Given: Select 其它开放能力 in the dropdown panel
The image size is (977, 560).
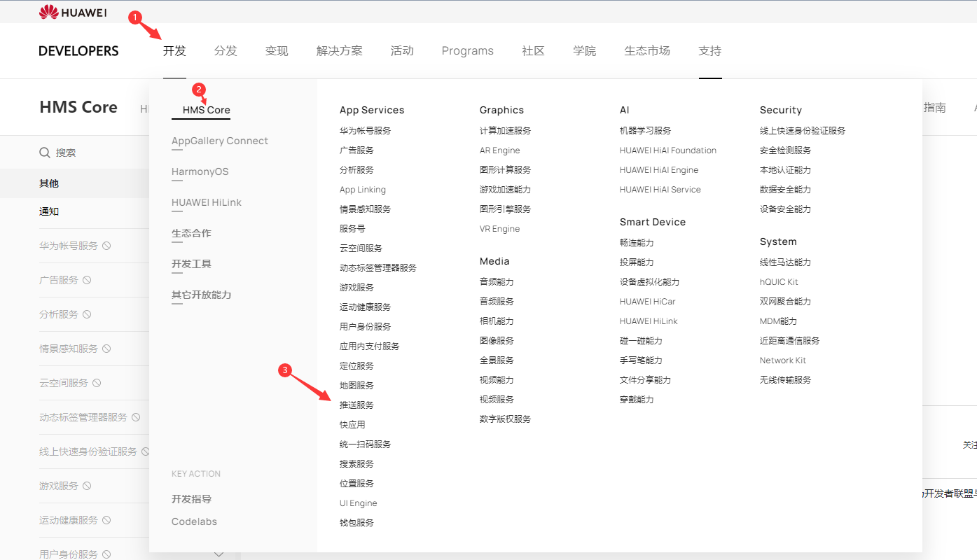Looking at the screenshot, I should 202,295.
